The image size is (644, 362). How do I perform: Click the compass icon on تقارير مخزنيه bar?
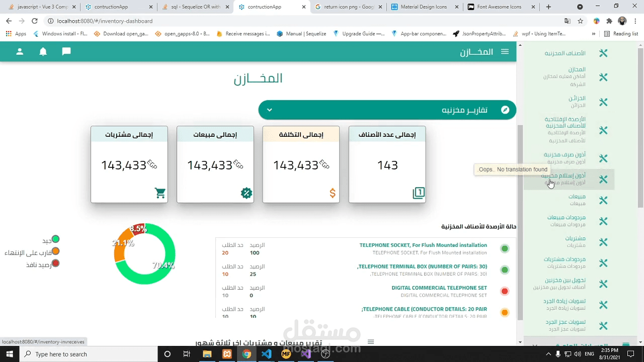pyautogui.click(x=505, y=110)
